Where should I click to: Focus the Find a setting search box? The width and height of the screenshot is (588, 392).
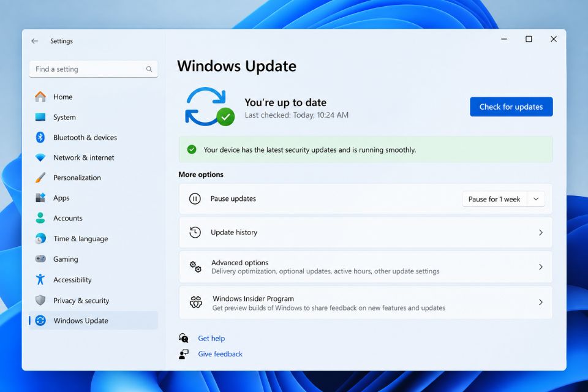(x=93, y=69)
